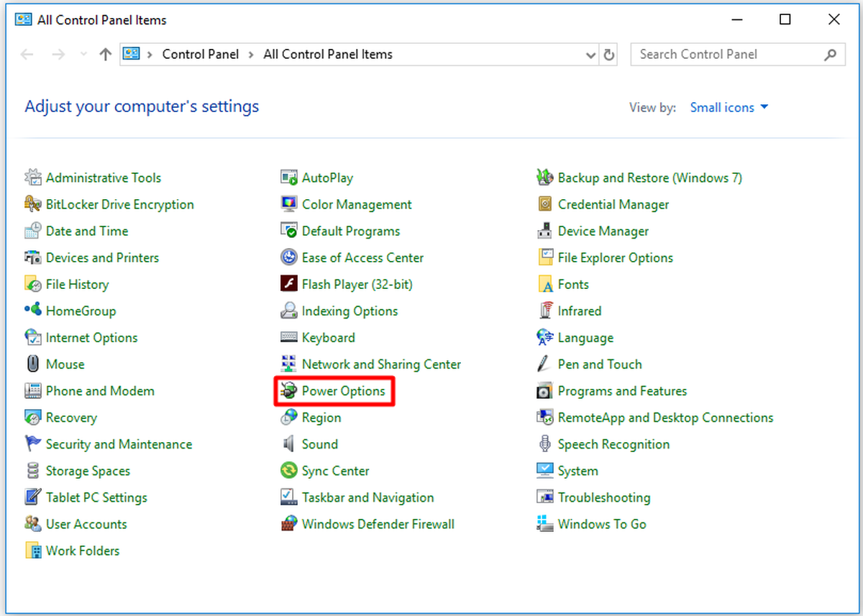Go back using the Back arrow
The width and height of the screenshot is (863, 616).
click(x=27, y=55)
